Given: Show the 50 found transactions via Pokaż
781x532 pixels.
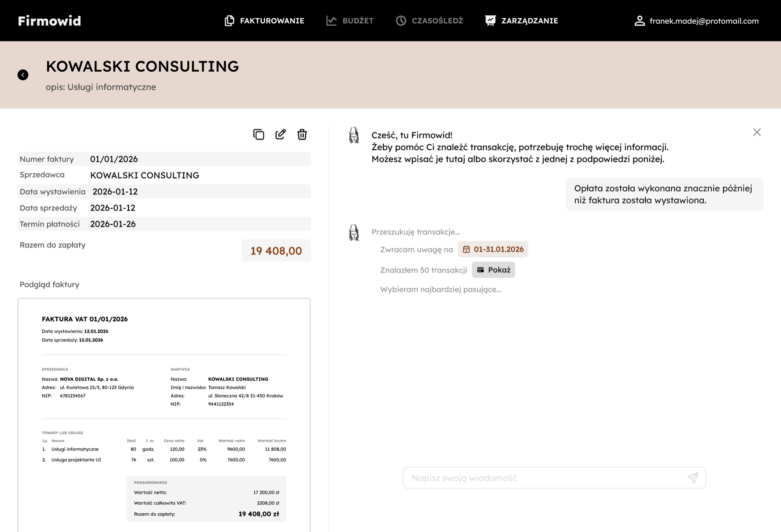Looking at the screenshot, I should click(493, 270).
